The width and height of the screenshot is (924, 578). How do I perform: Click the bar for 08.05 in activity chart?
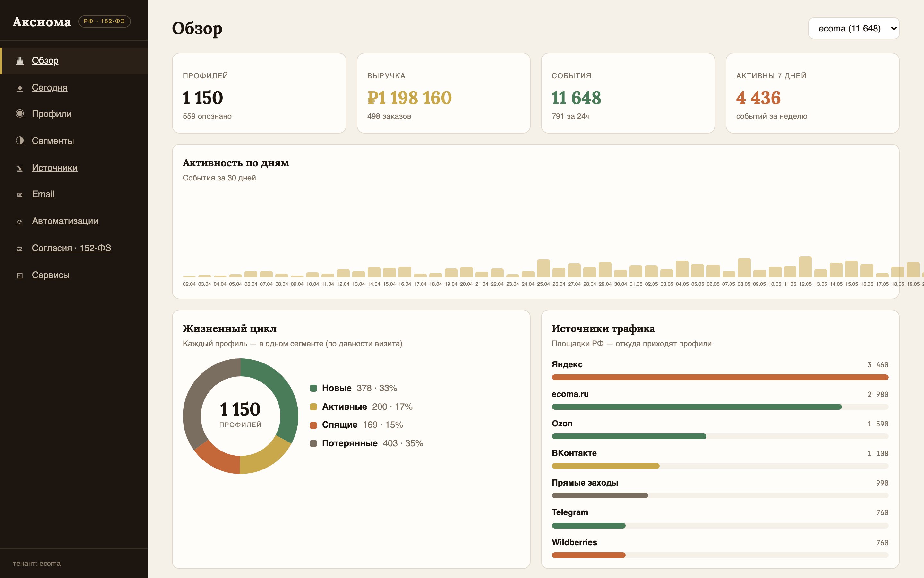pyautogui.click(x=744, y=267)
